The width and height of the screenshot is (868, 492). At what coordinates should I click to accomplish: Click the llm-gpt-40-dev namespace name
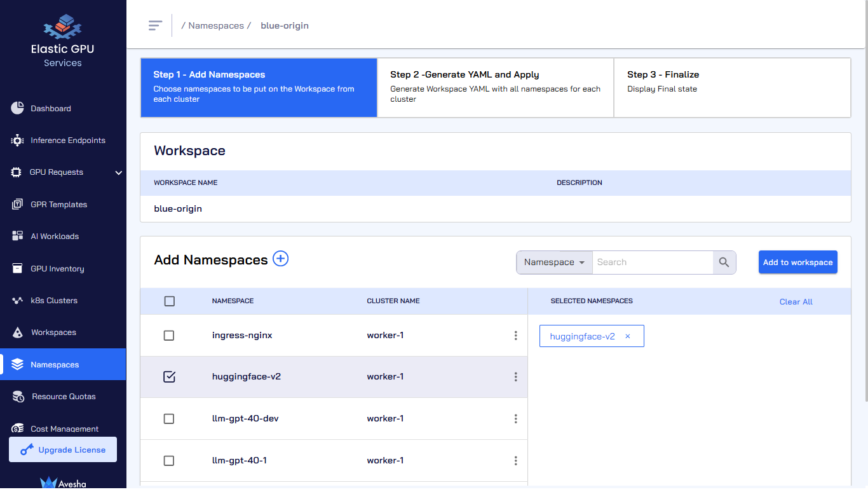point(245,419)
